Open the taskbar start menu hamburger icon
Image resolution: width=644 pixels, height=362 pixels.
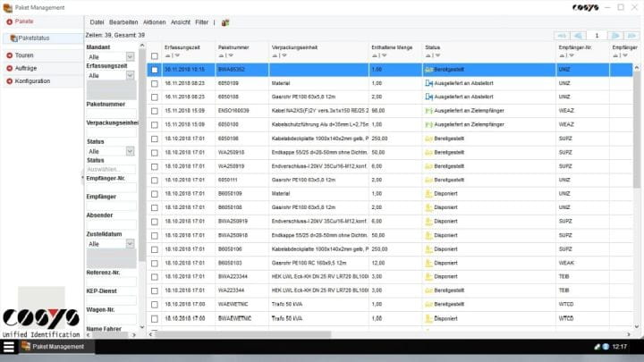click(x=9, y=347)
